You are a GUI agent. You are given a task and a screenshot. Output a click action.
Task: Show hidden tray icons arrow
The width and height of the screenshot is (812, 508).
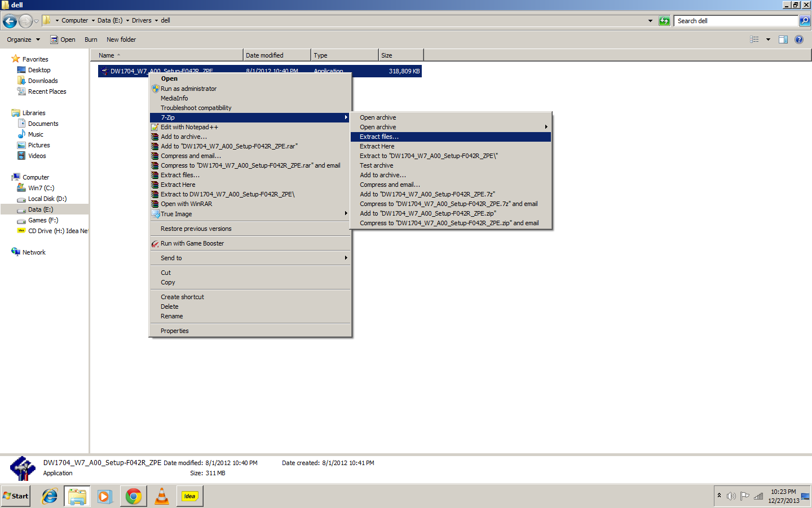pyautogui.click(x=719, y=496)
